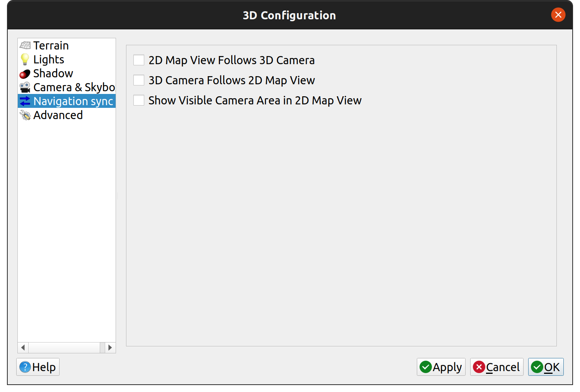The image size is (580, 392).
Task: Click the Advanced tools icon
Action: 25,115
